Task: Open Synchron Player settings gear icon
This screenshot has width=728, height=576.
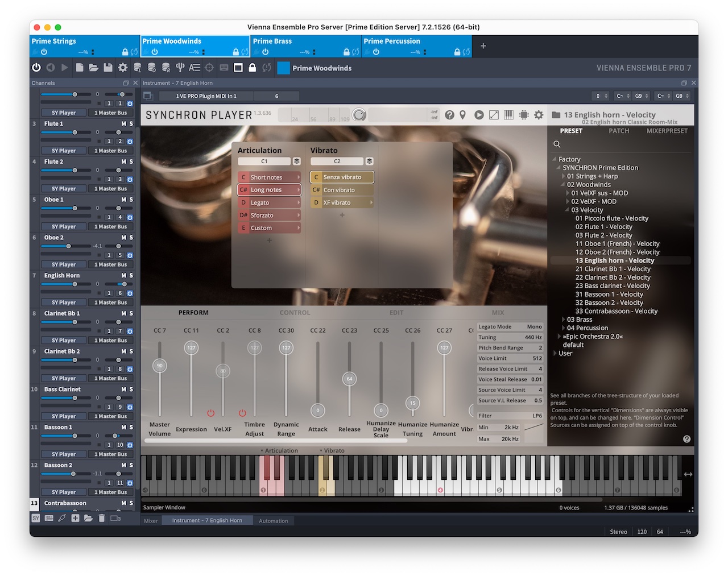Action: pyautogui.click(x=539, y=115)
